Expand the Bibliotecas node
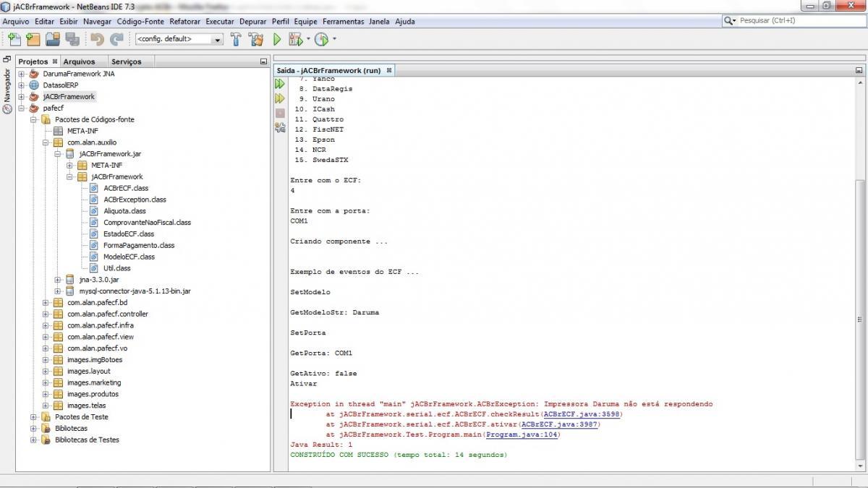868x488 pixels. [x=33, y=428]
